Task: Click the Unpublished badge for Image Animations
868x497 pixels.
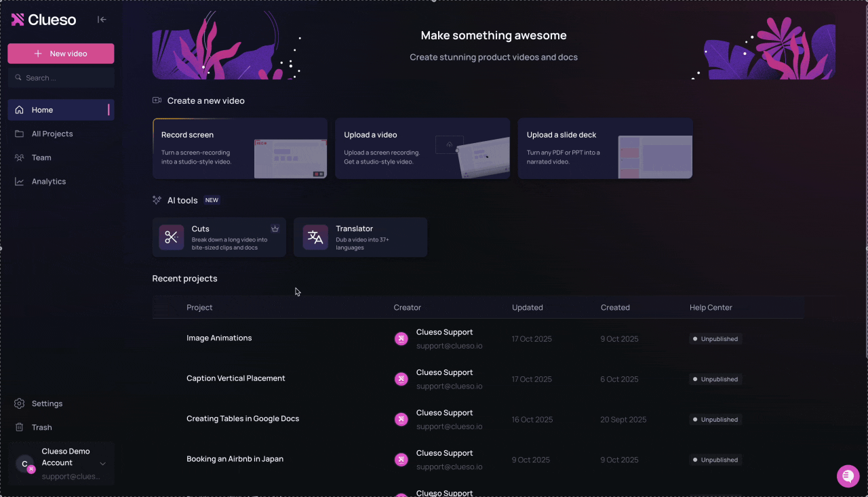Action: (x=715, y=339)
